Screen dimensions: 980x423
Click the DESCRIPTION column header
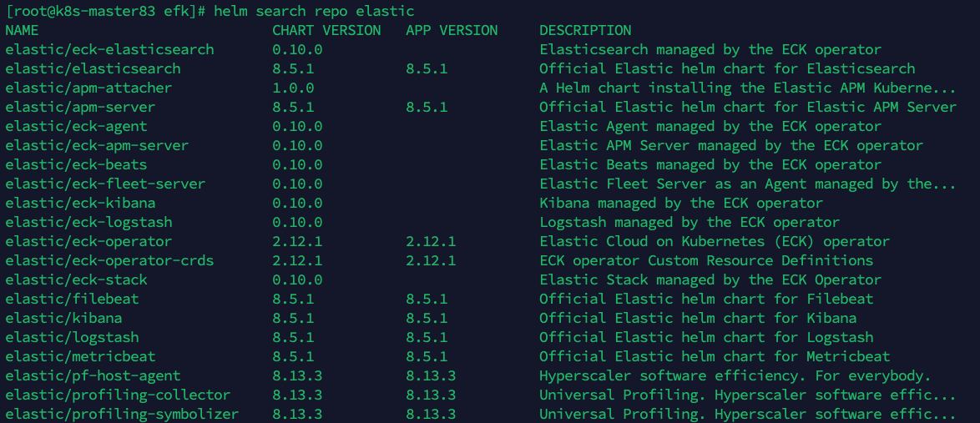tap(585, 30)
